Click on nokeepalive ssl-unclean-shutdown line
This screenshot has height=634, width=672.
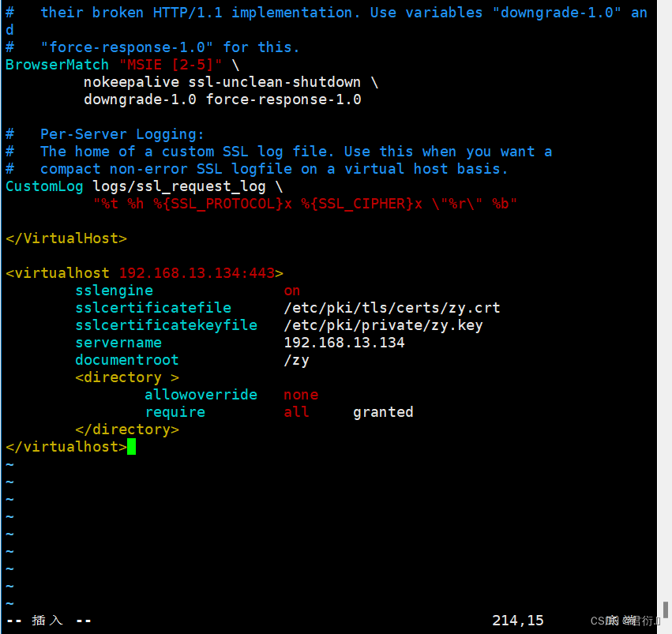click(x=231, y=82)
